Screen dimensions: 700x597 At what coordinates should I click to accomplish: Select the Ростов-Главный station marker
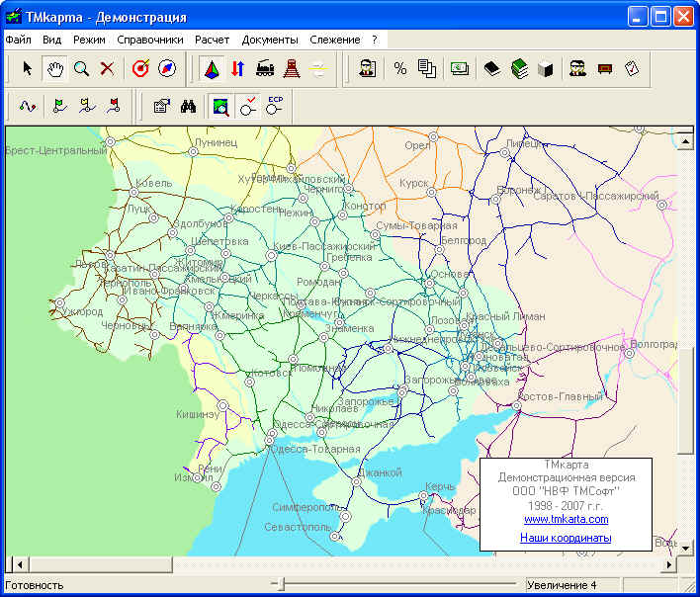pos(516,406)
